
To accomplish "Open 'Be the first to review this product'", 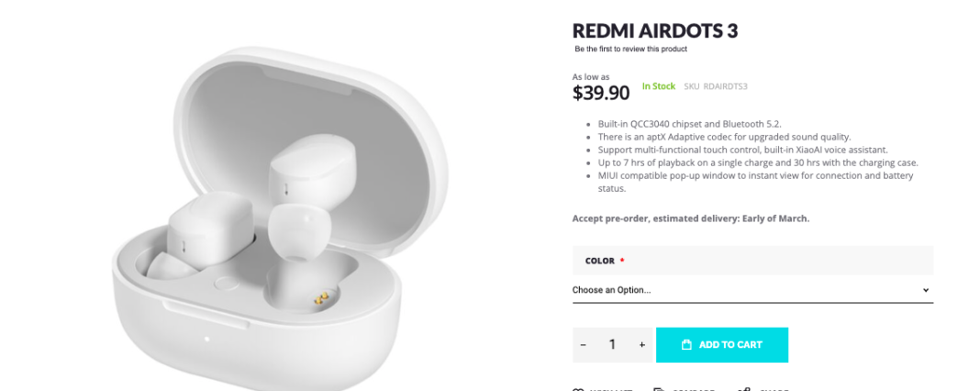I will 630,49.
